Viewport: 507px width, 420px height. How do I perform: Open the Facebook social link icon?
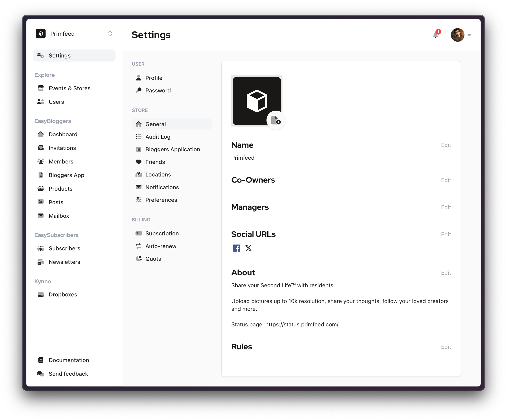(x=236, y=248)
